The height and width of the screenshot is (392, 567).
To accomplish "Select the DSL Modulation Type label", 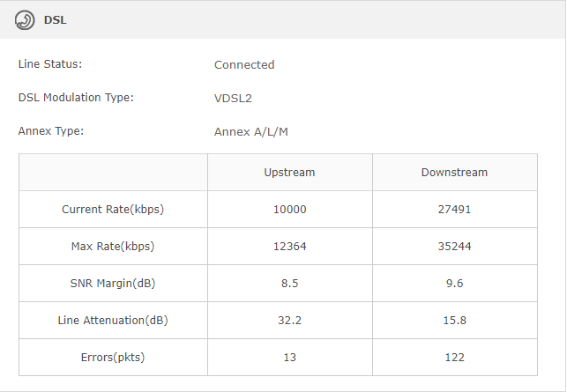I will (x=76, y=98).
